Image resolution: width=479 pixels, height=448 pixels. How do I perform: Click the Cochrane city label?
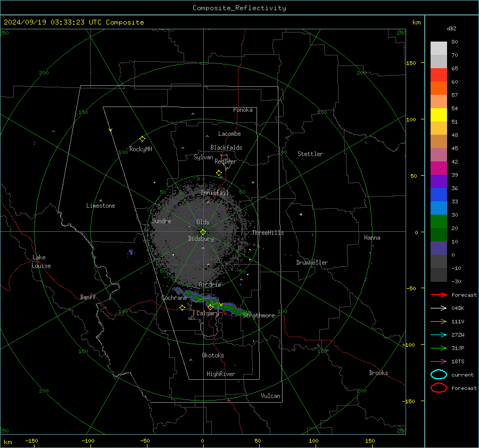(174, 298)
